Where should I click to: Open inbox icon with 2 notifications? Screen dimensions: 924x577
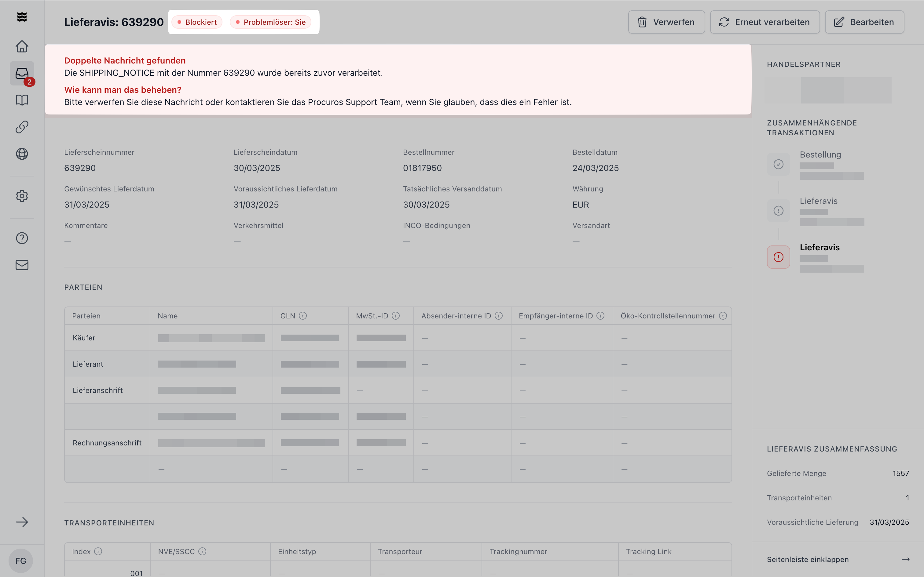[22, 73]
